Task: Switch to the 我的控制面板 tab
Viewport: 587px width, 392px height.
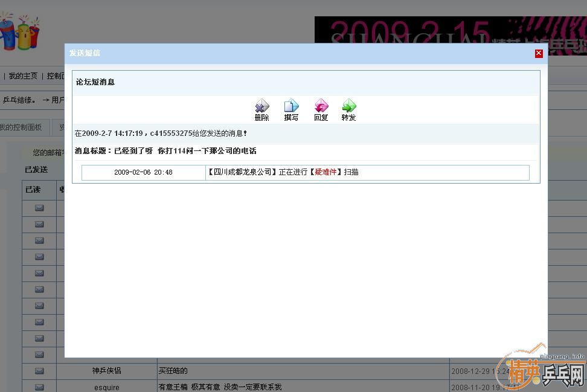Action: [x=21, y=127]
